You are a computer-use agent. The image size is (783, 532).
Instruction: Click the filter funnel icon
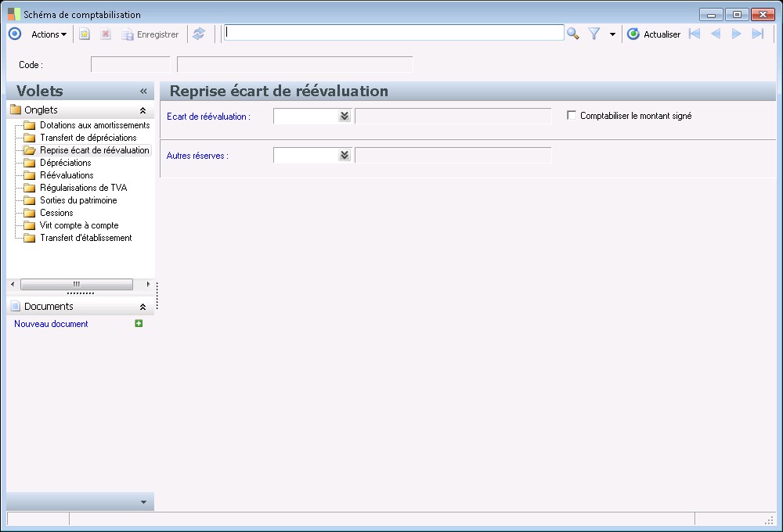click(594, 34)
